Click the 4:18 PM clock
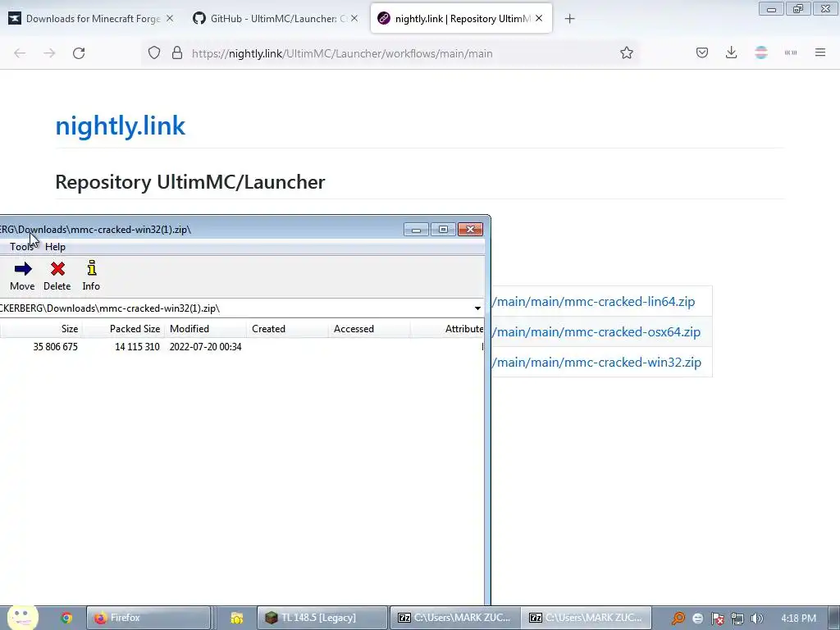 tap(798, 619)
